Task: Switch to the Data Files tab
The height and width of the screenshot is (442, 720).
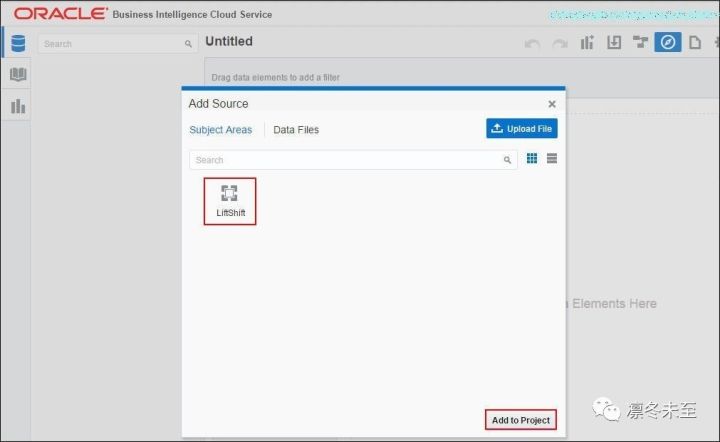Action: coord(296,130)
